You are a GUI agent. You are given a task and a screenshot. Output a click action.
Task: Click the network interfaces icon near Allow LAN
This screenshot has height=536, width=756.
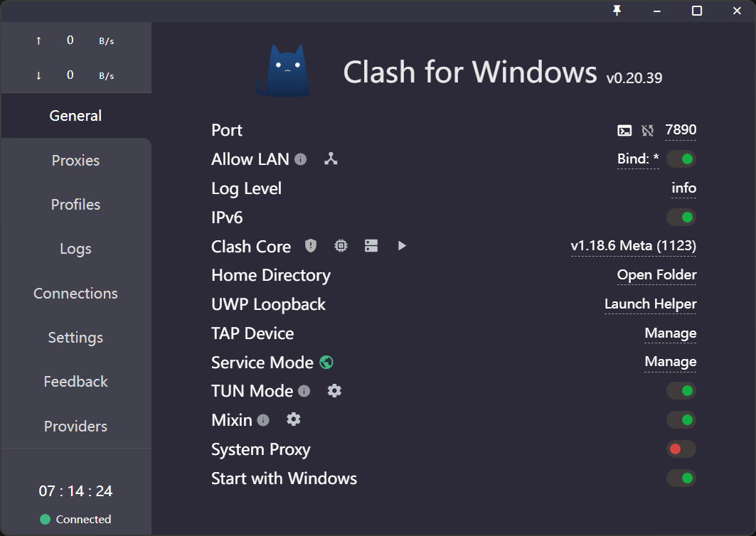pyautogui.click(x=331, y=159)
